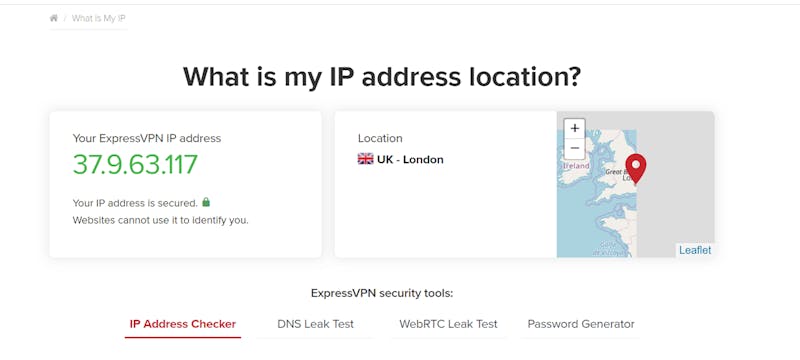Click the page heading about IP location
This screenshot has height=360, width=800.
click(382, 76)
